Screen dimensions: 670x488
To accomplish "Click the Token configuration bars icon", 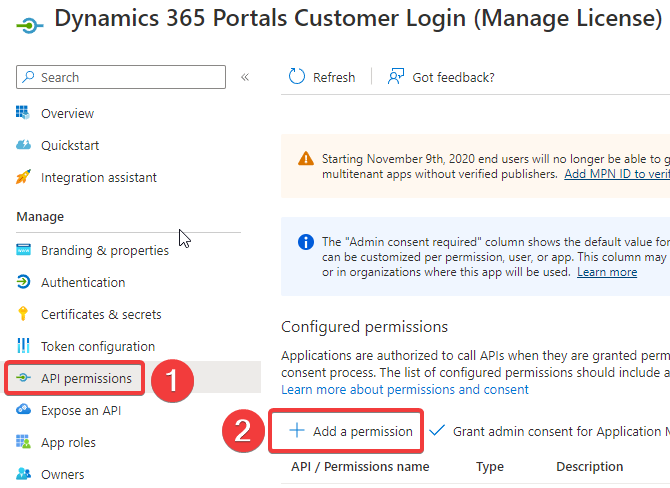I will (x=23, y=346).
